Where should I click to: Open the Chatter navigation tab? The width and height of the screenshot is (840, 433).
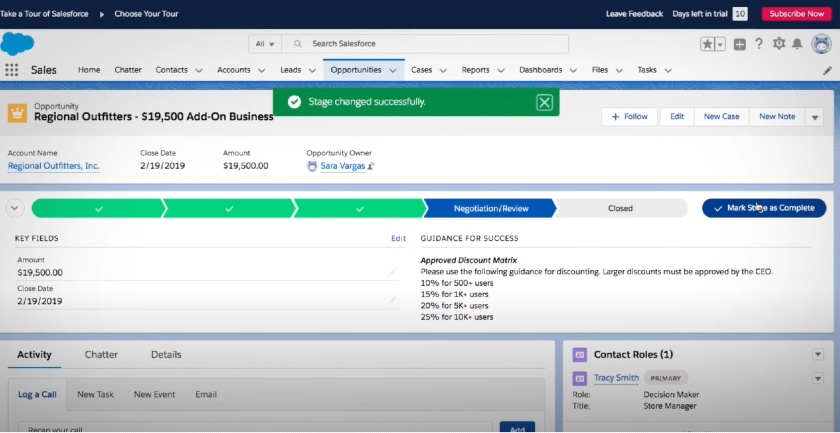click(128, 70)
